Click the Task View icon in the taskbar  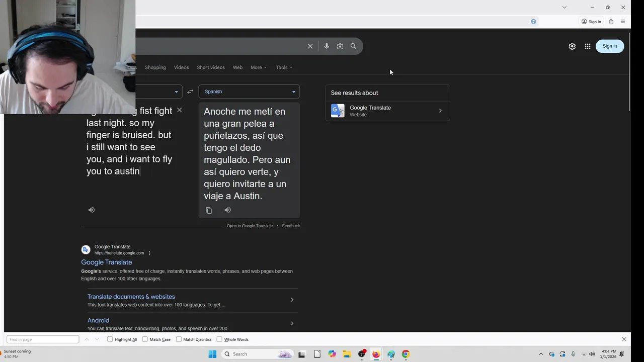[302, 354]
